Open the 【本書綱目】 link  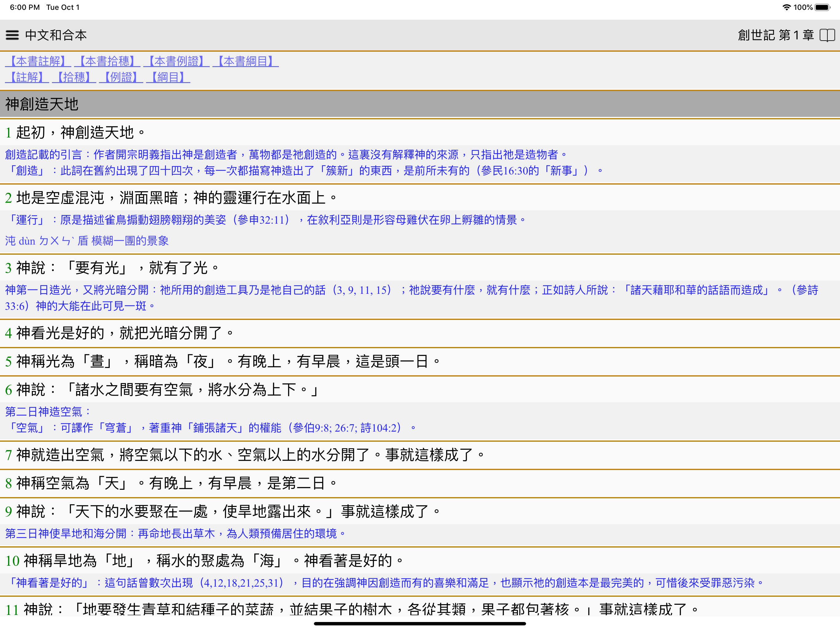coord(245,61)
